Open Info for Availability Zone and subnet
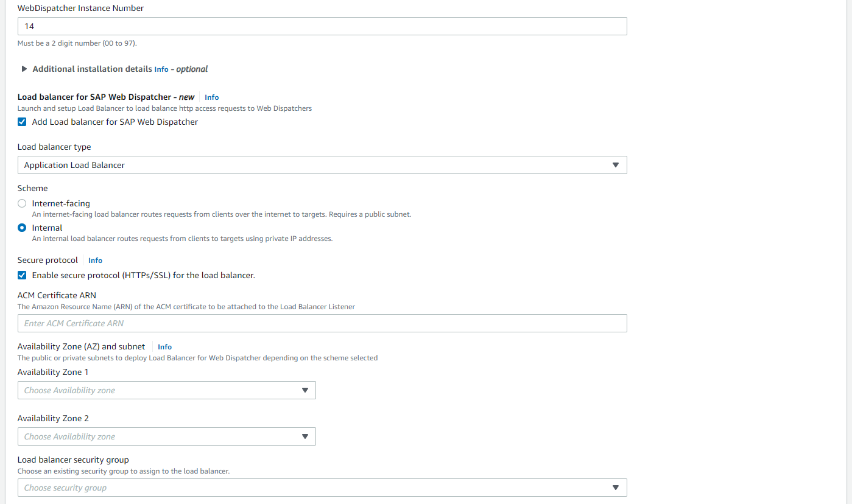Screen dimensions: 852x504 coord(164,347)
